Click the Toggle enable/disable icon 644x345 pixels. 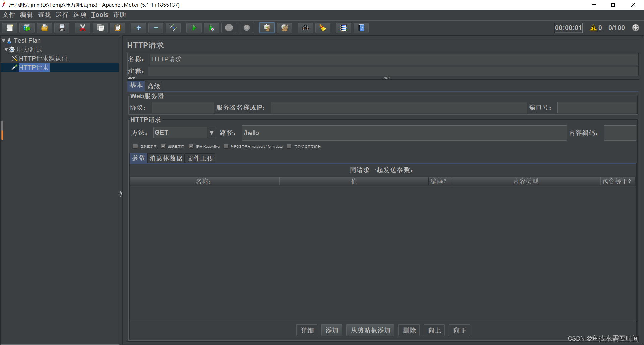click(x=173, y=28)
